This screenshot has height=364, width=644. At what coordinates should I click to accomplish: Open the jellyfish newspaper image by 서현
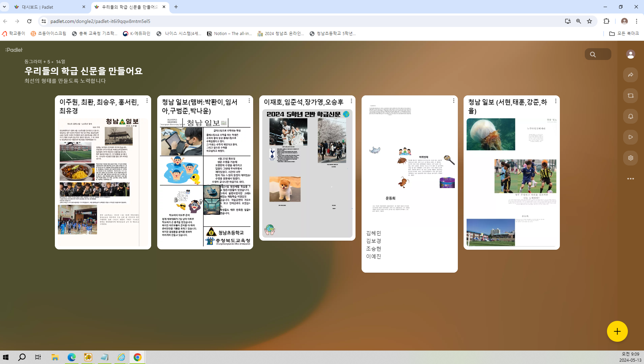(x=511, y=182)
